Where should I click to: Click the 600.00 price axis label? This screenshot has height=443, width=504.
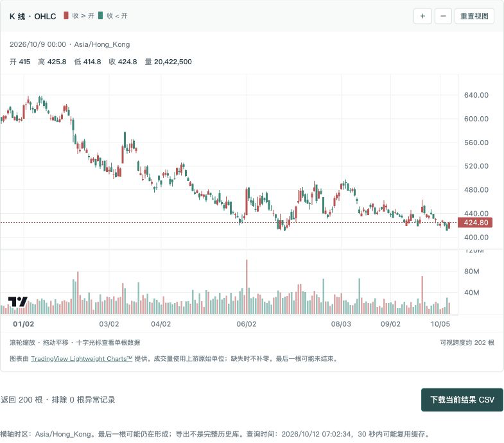click(476, 119)
